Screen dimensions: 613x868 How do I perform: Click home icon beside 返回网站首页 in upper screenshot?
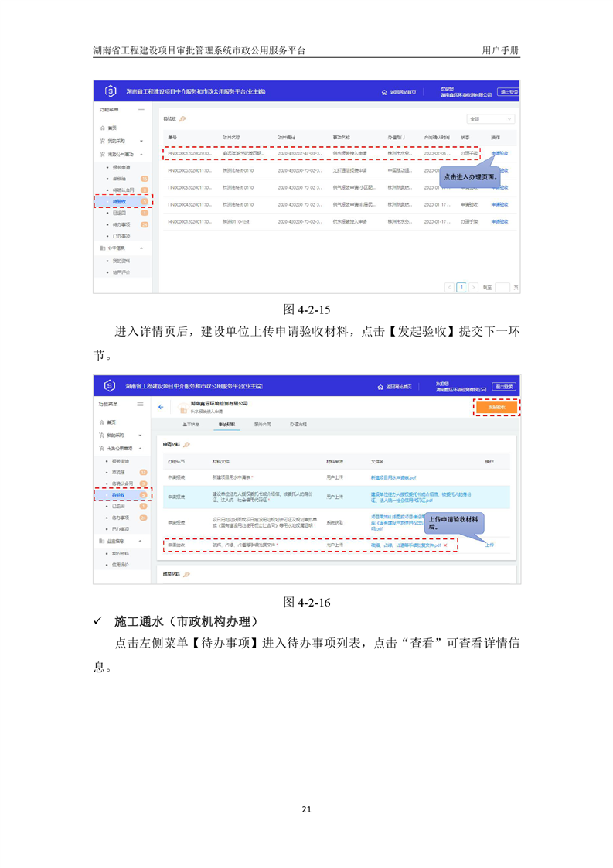384,92
